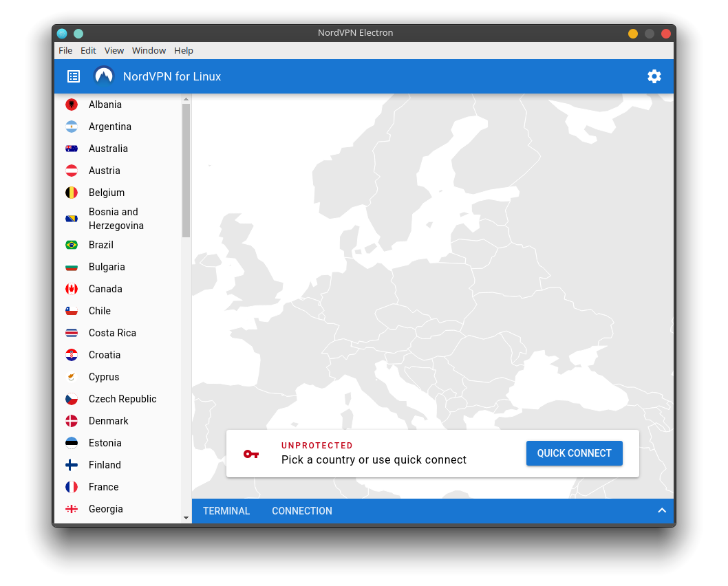Click the Georgia flag icon
The width and height of the screenshot is (728, 586).
pyautogui.click(x=72, y=509)
